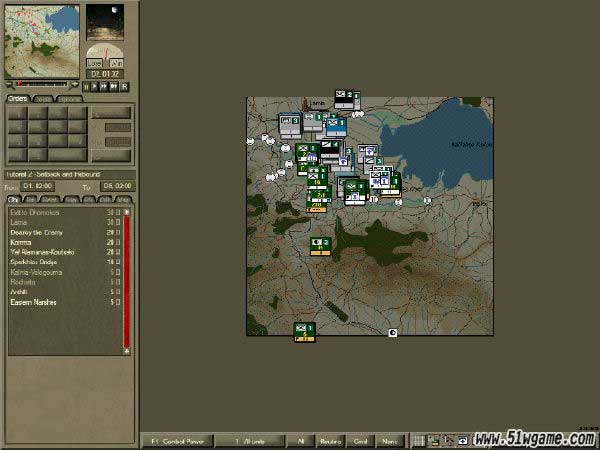Click the To time field D5, 02:00
This screenshot has width=600, height=450.
[x=117, y=186]
